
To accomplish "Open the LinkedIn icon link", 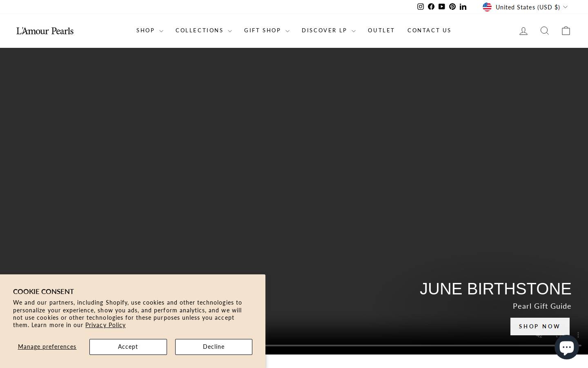I will (463, 7).
